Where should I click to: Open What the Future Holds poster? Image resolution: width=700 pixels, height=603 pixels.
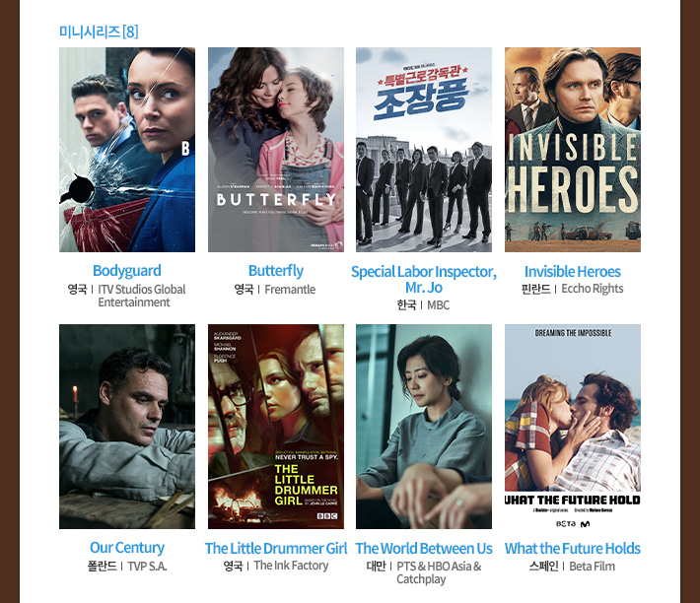click(573, 427)
